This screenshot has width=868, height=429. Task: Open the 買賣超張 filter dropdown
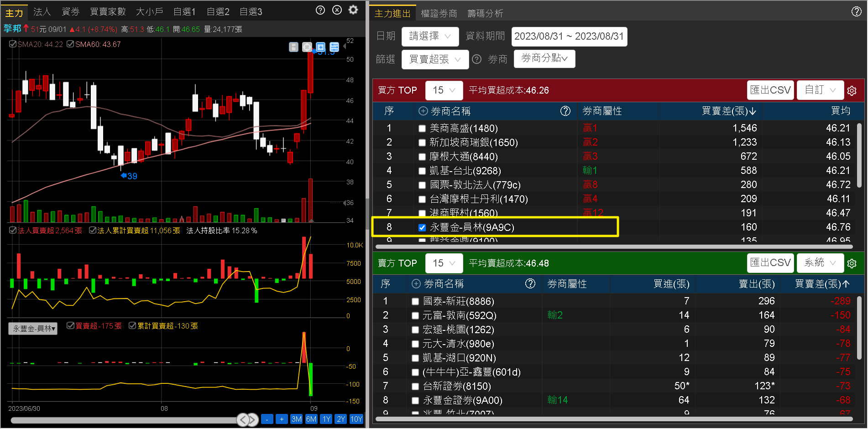point(434,59)
